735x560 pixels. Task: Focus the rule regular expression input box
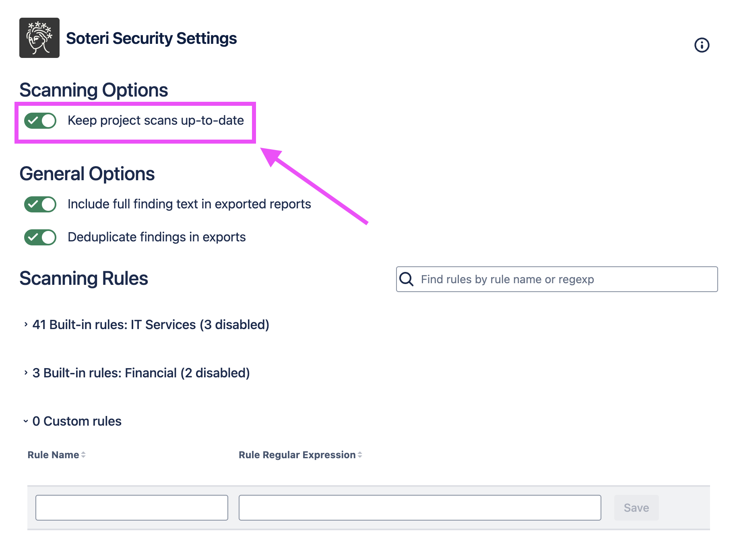420,508
